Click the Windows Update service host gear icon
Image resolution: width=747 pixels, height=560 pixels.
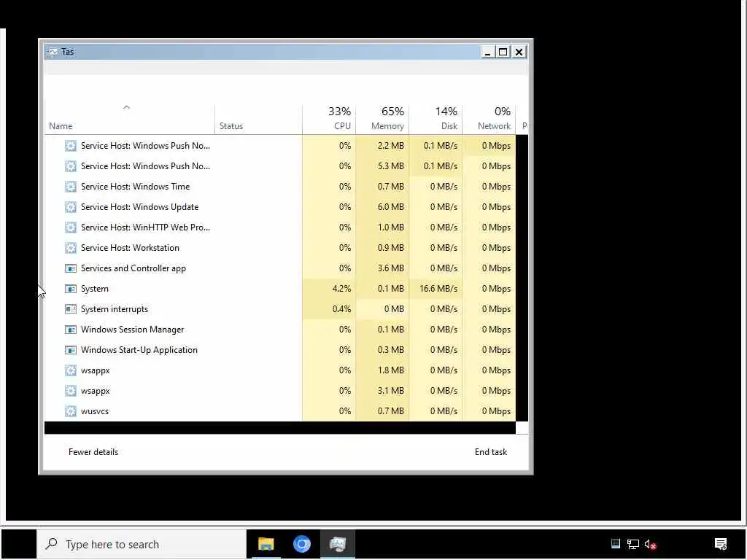point(71,207)
